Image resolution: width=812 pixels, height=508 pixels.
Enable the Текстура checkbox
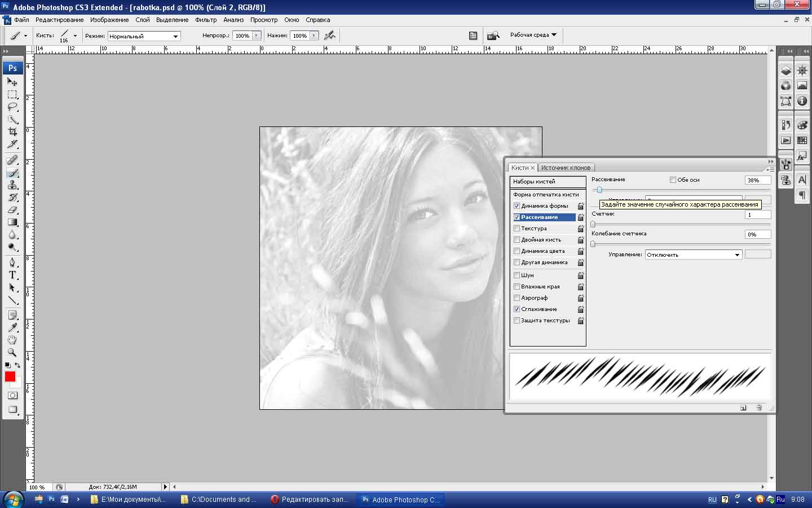(x=517, y=229)
